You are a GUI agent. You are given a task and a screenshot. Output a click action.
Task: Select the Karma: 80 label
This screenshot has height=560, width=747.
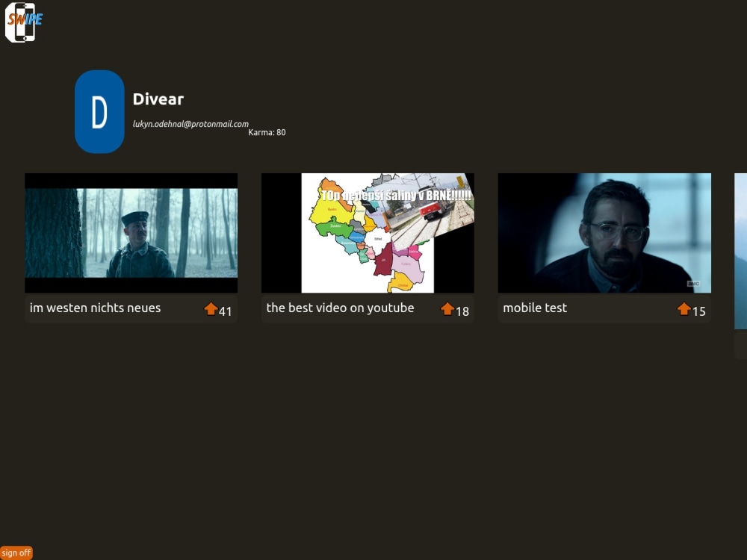267,132
